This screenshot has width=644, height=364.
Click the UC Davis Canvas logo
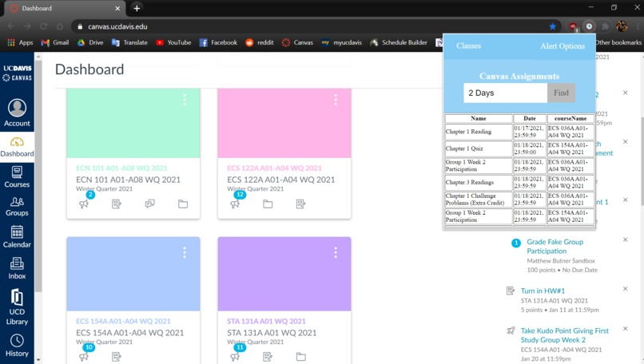pos(17,73)
